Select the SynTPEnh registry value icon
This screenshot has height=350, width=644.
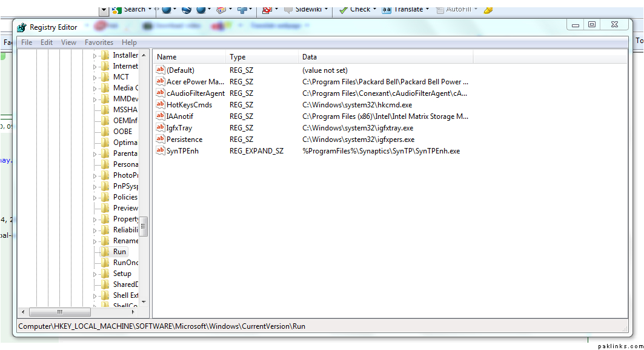tap(161, 150)
